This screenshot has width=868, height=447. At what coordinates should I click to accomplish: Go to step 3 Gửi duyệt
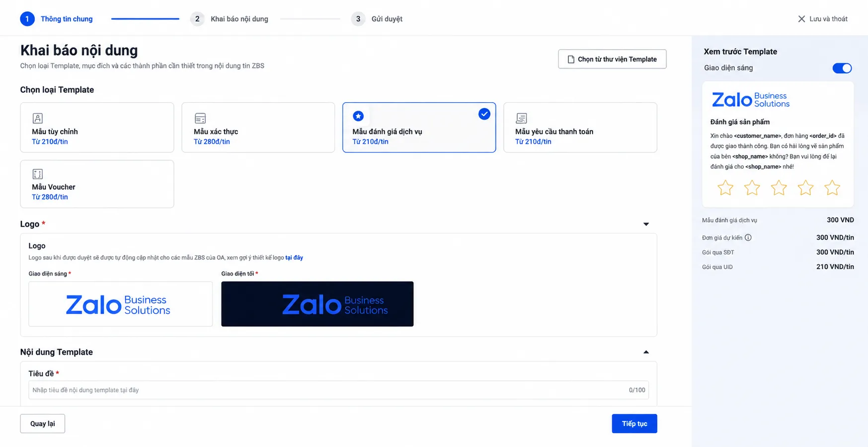click(x=377, y=19)
